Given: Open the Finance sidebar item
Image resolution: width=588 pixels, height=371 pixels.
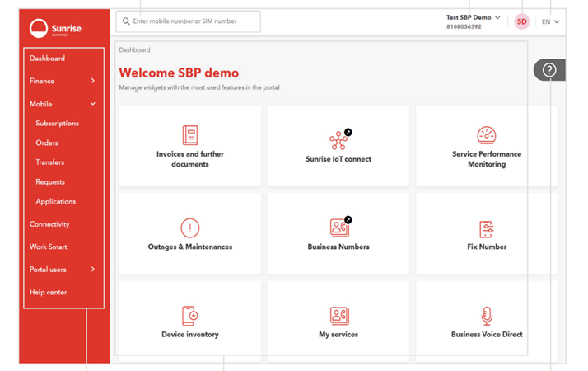Looking at the screenshot, I should pyautogui.click(x=42, y=81).
